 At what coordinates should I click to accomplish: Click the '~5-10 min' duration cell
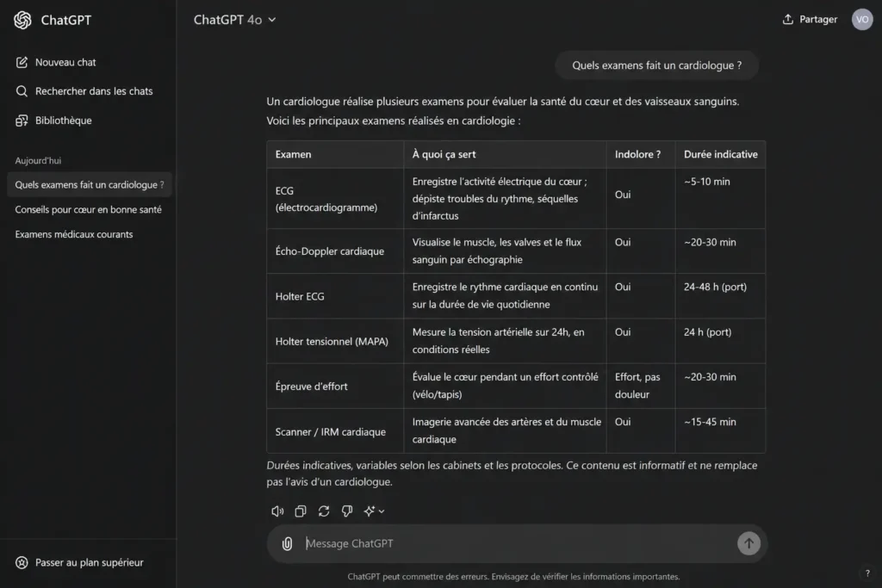click(721, 198)
